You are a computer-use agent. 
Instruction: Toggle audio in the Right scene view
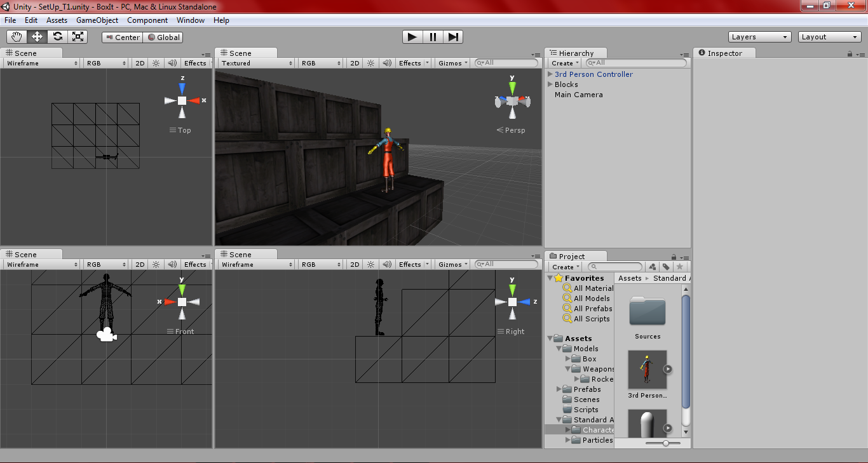[386, 264]
